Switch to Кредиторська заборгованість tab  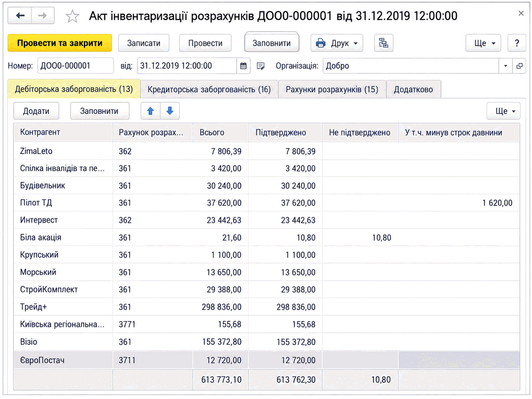pos(209,89)
